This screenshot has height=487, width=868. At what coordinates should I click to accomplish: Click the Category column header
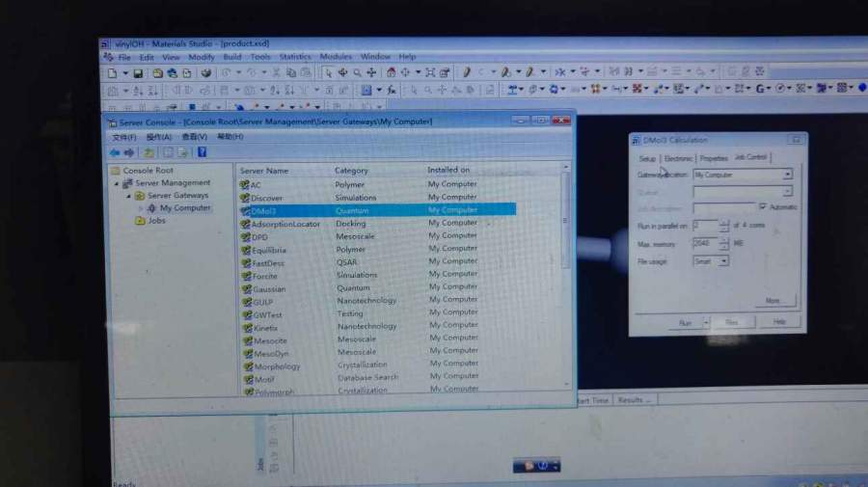click(351, 171)
